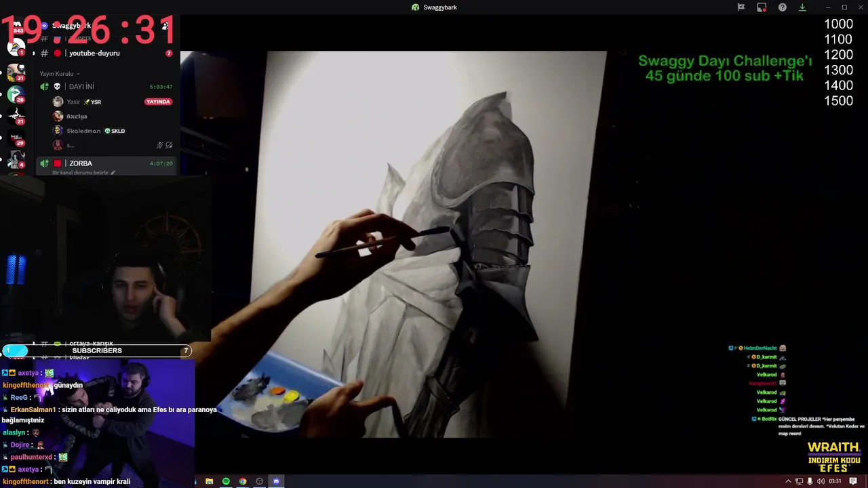Open the Discord Quests flag icon
Image resolution: width=868 pixels, height=488 pixels.
[x=741, y=7]
